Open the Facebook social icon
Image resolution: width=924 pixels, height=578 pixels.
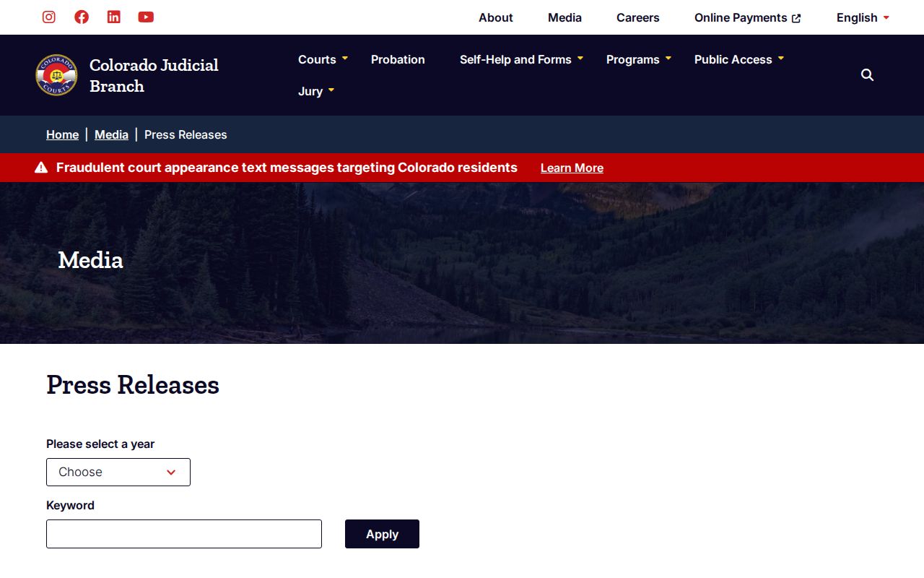point(82,17)
